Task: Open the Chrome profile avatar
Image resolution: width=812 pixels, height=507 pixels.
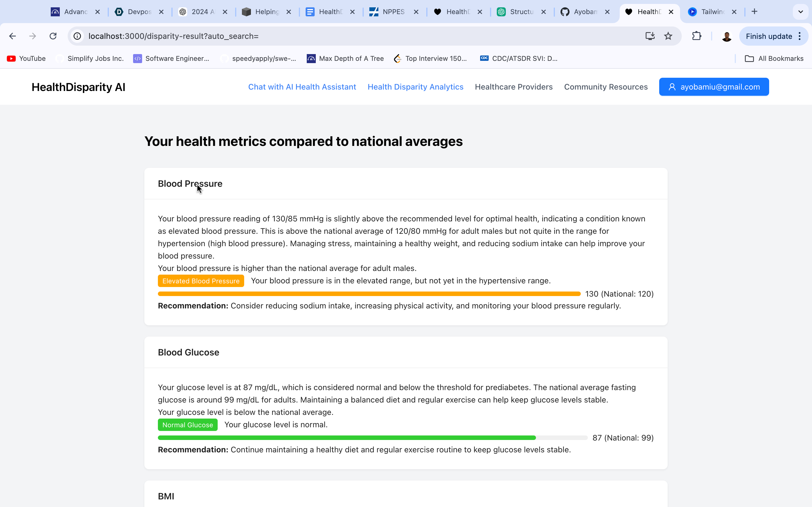Action: coord(727,36)
